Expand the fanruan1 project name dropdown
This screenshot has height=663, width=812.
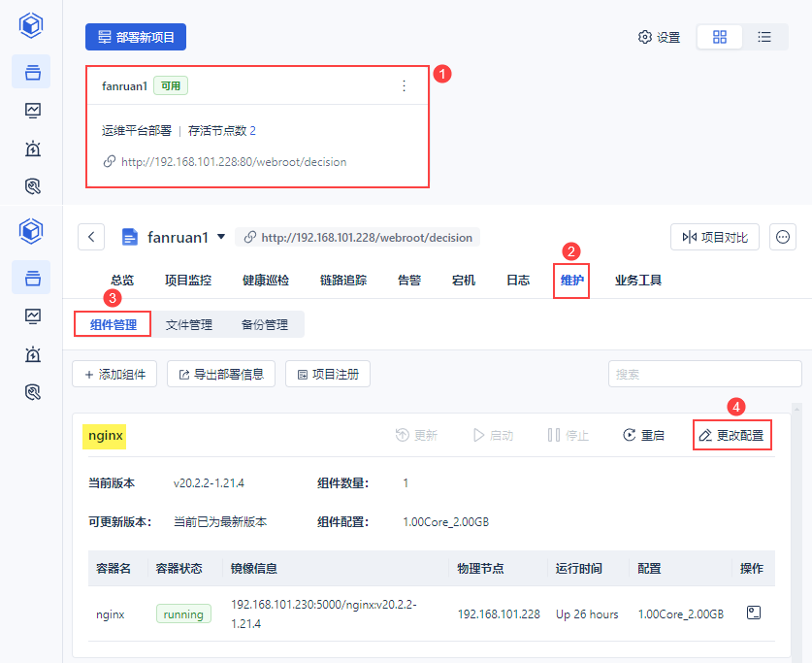[221, 236]
